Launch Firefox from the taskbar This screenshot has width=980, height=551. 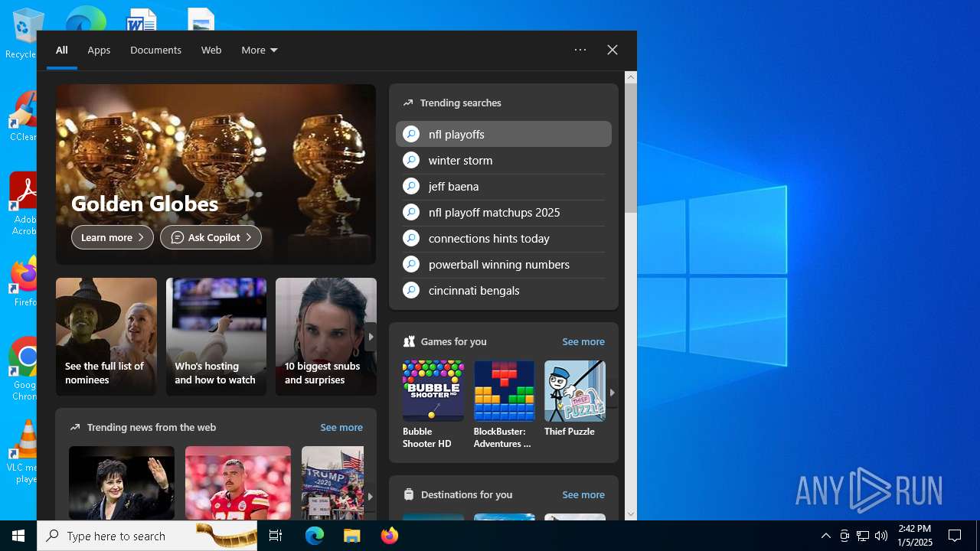[389, 536]
